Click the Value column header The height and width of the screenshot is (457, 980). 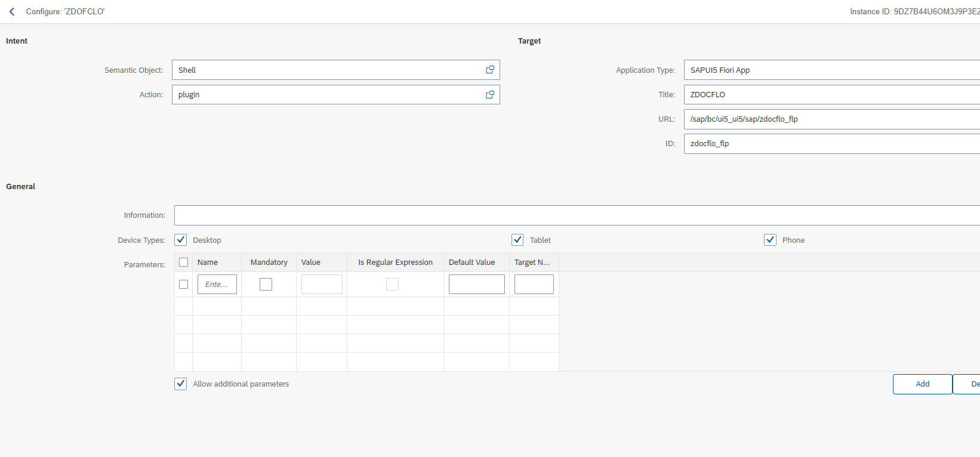322,263
